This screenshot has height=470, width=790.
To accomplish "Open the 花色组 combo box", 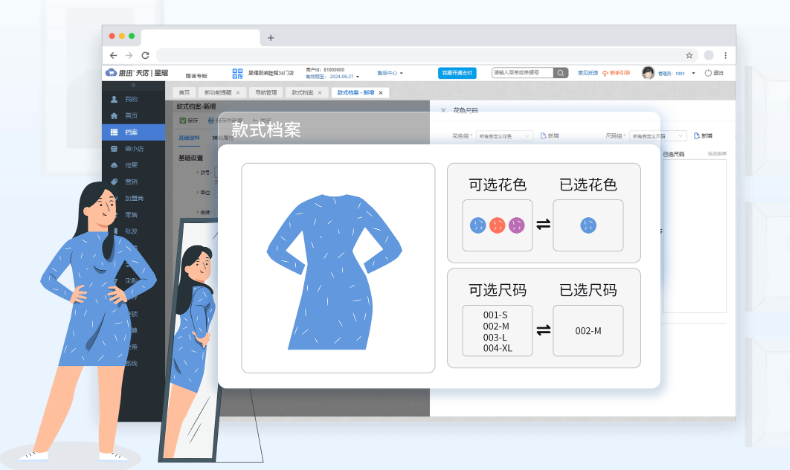I will pyautogui.click(x=504, y=136).
